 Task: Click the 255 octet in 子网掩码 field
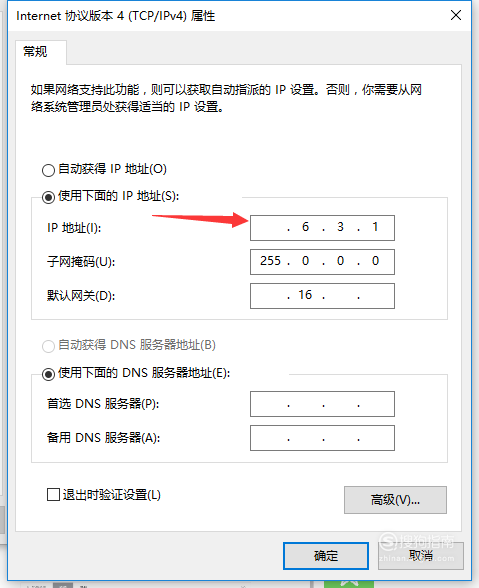click(270, 261)
